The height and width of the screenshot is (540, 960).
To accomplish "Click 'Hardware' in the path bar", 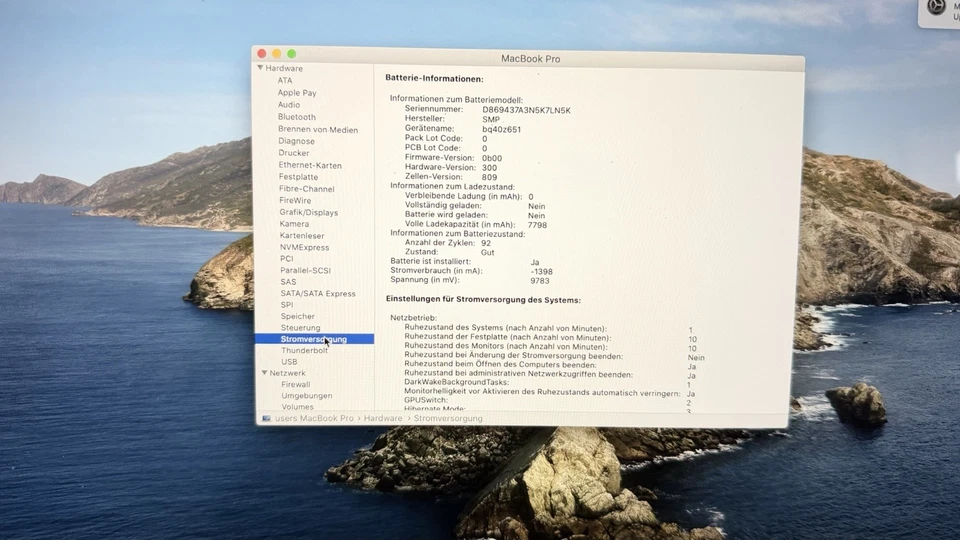I will click(383, 418).
